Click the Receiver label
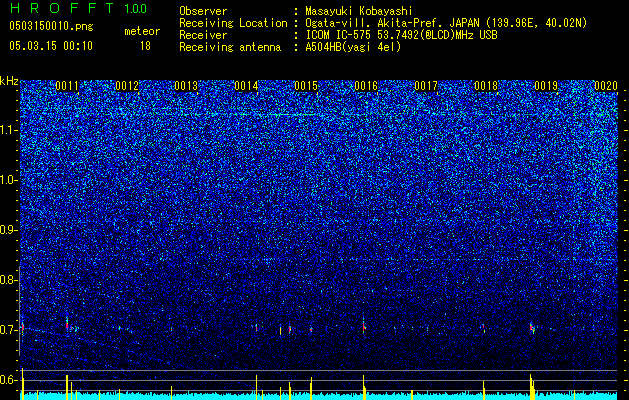The height and width of the screenshot is (400, 629). (x=203, y=35)
